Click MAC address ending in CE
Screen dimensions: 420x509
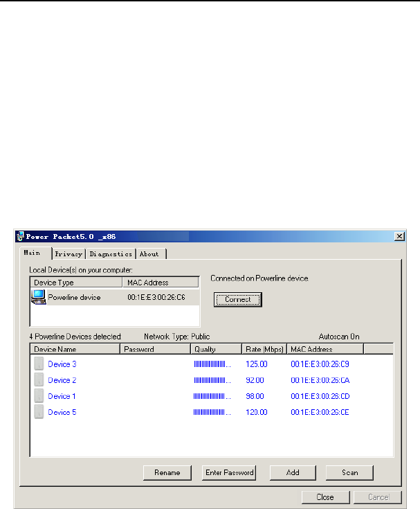point(320,412)
